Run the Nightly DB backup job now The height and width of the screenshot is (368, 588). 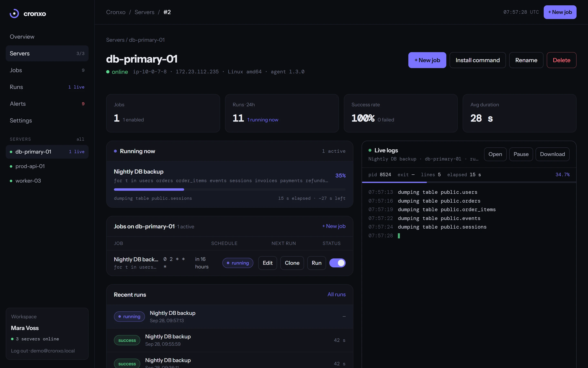pos(316,263)
